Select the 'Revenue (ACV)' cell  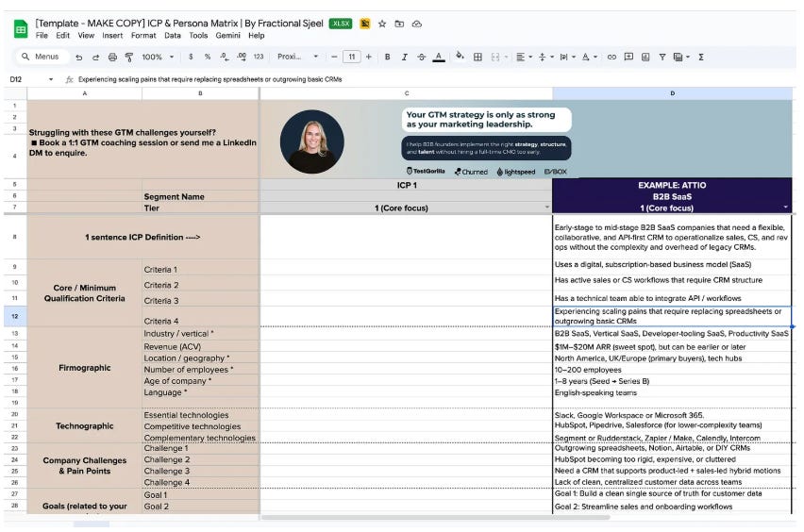pos(200,347)
